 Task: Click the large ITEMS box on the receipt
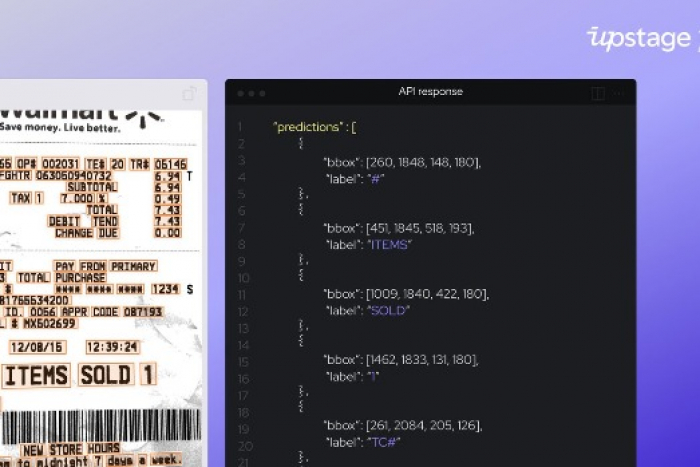[37, 375]
